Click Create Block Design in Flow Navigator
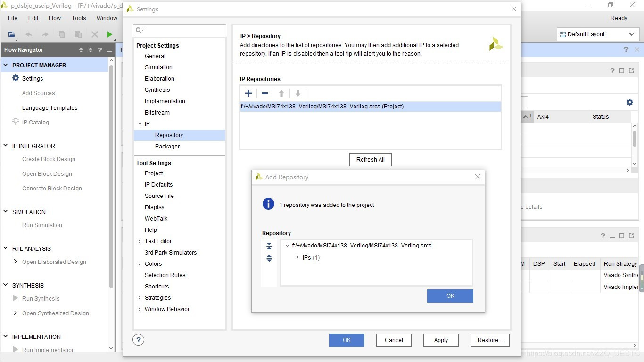The image size is (644, 362). pyautogui.click(x=49, y=159)
